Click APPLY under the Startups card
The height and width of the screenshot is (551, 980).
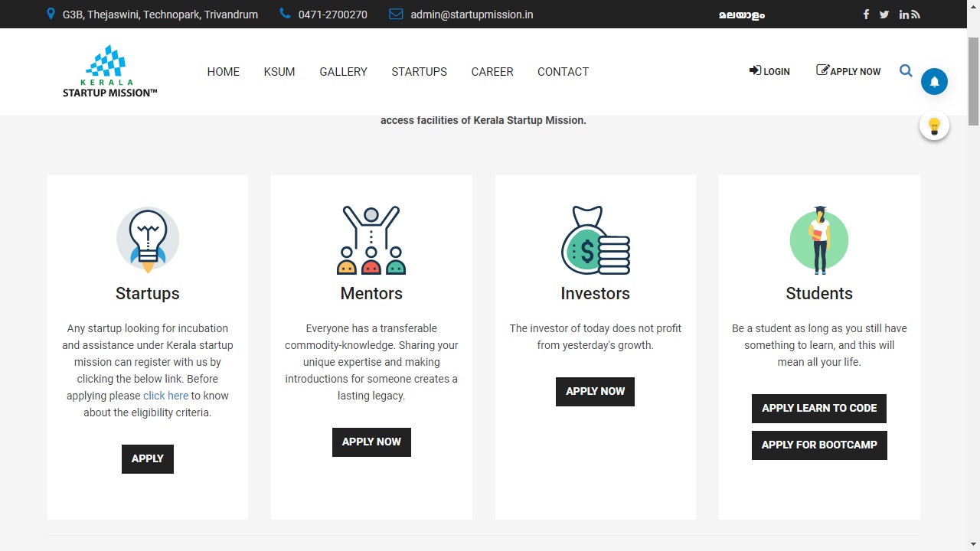click(x=147, y=458)
